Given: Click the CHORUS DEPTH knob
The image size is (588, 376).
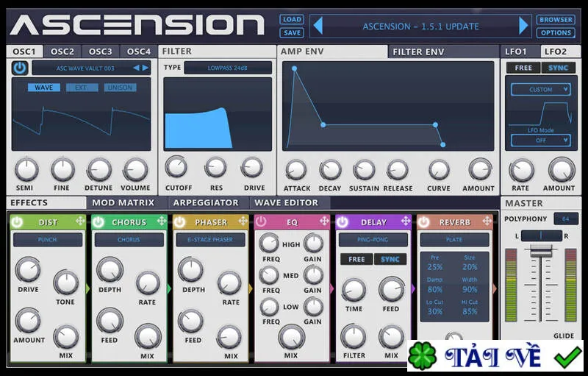Looking at the screenshot, I should pyautogui.click(x=110, y=270).
